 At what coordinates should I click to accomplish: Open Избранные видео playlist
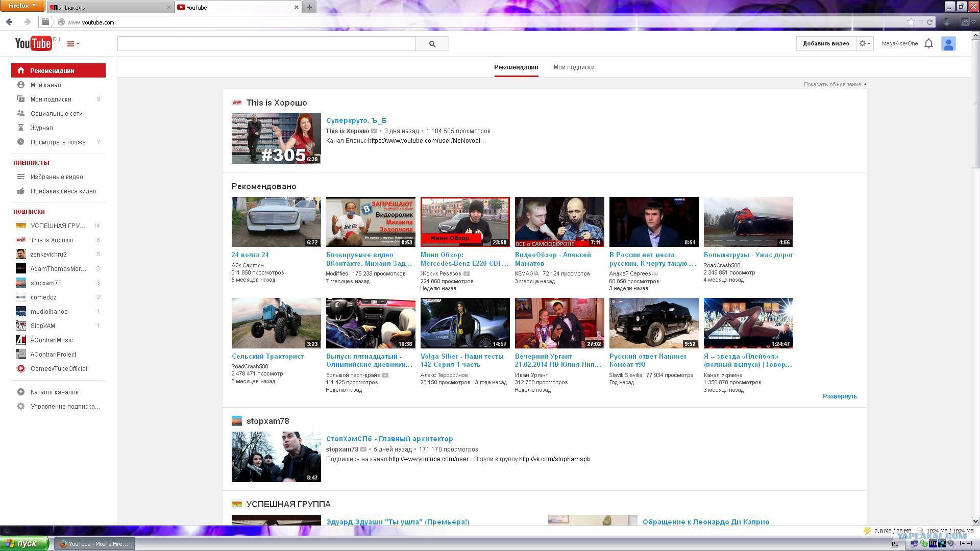pos(58,177)
